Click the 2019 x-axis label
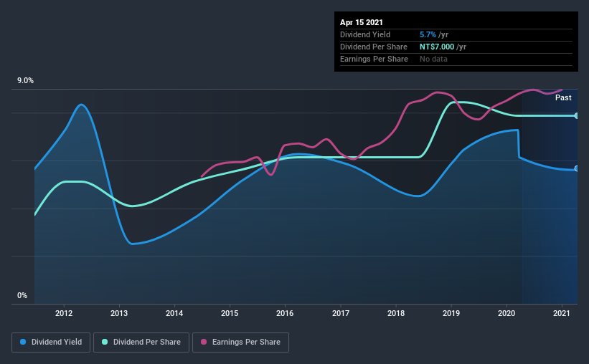The width and height of the screenshot is (589, 364). (x=451, y=313)
